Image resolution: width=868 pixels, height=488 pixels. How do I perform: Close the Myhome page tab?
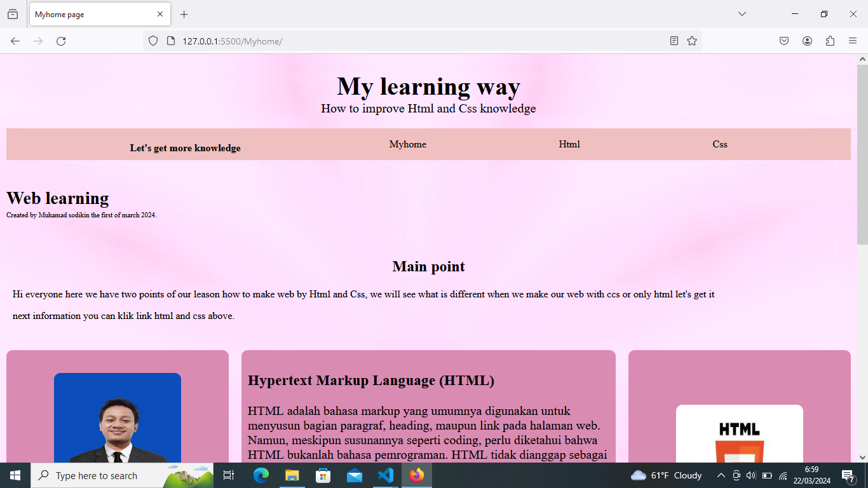click(x=160, y=14)
